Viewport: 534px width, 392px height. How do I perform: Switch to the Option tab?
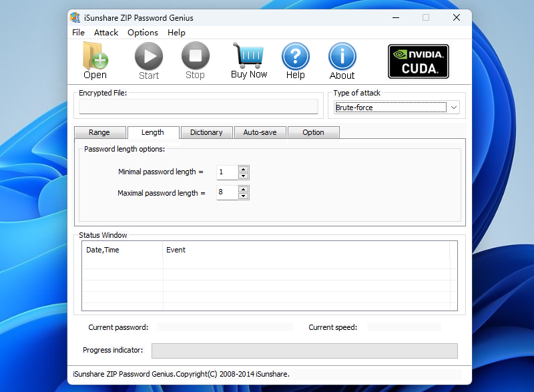314,132
